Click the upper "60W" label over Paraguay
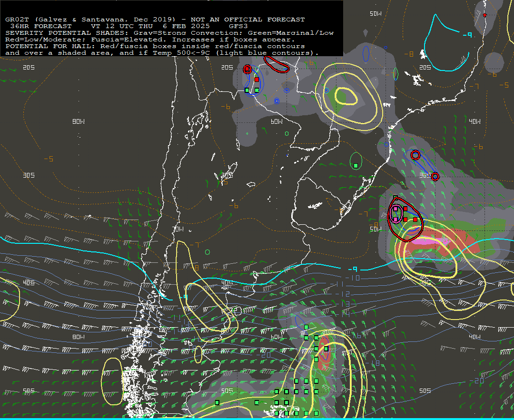 (x=277, y=121)
